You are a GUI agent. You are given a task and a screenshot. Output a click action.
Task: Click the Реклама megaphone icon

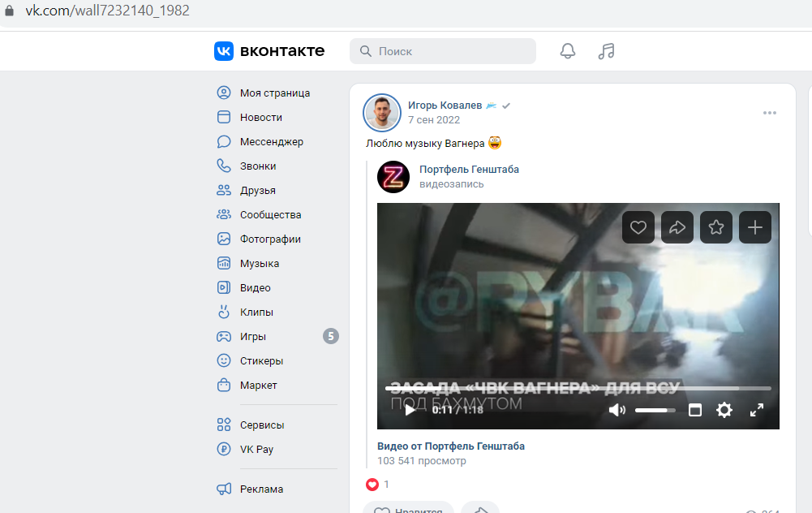pos(224,489)
